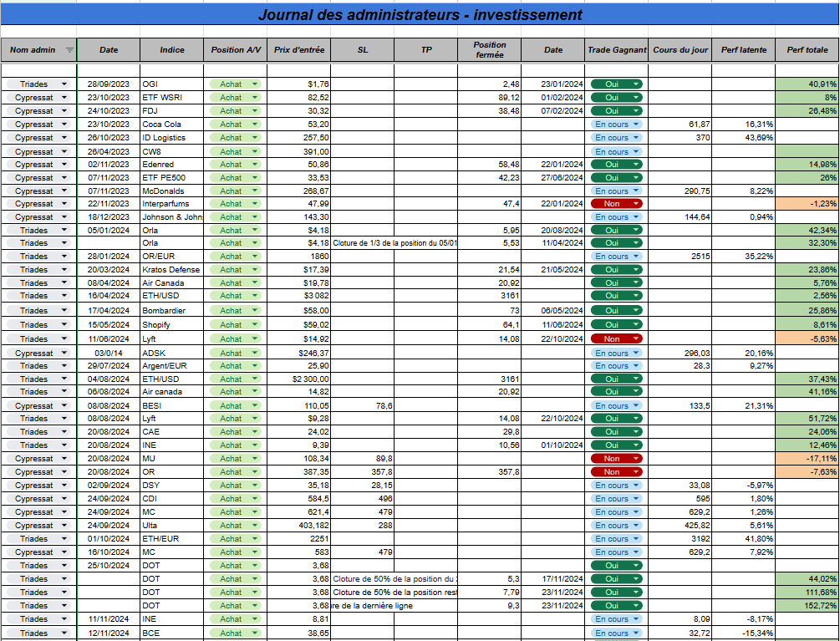This screenshot has height=641, width=840.
Task: Select the Perf totale column header
Action: [807, 50]
